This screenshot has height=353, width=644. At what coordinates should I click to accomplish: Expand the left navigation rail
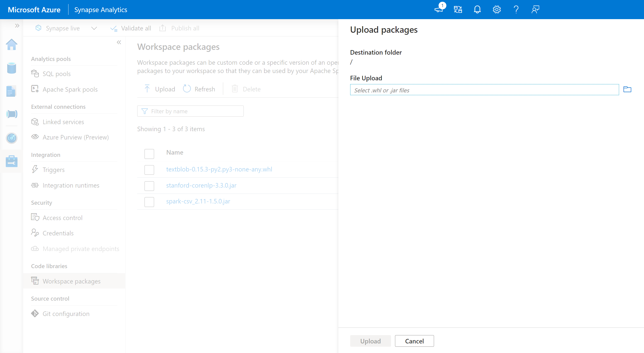point(17,26)
